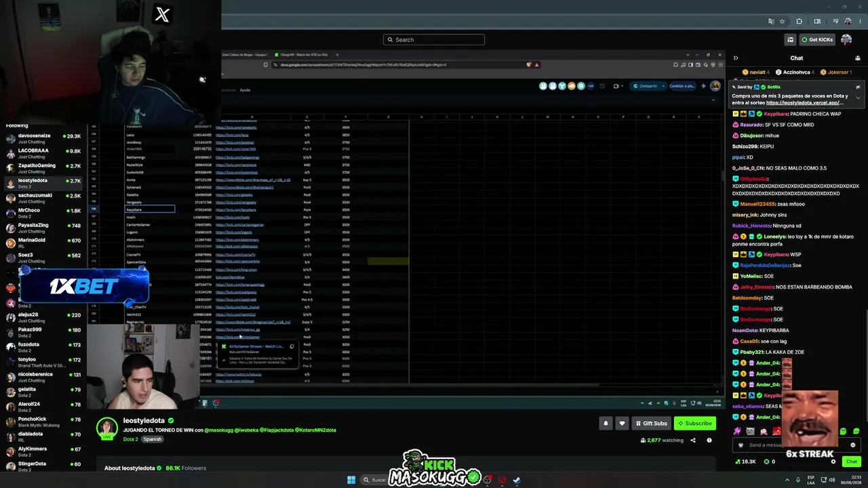
Task: Open Pakaz999 channel in sidebar
Action: pos(43,332)
